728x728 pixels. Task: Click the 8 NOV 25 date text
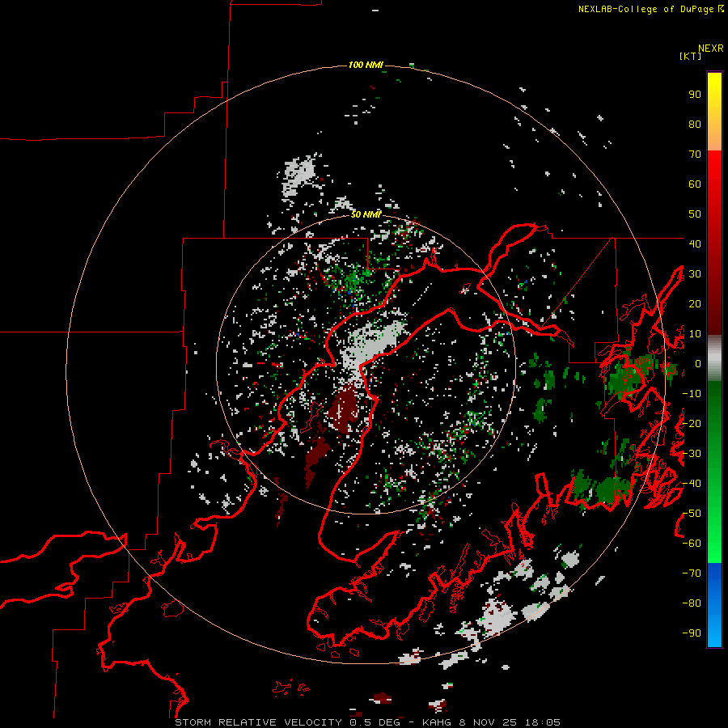click(x=490, y=722)
